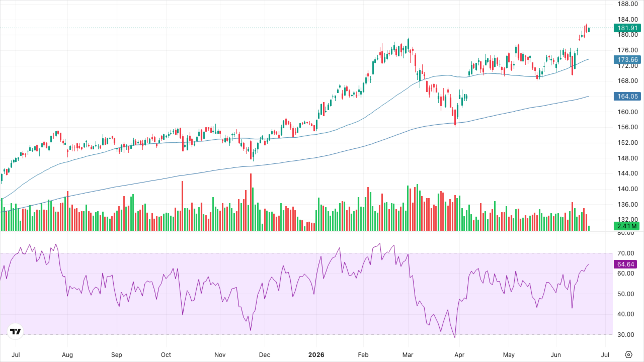The width and height of the screenshot is (644, 362).
Task: Click the 148.00 price axis label
Action: 628,158
